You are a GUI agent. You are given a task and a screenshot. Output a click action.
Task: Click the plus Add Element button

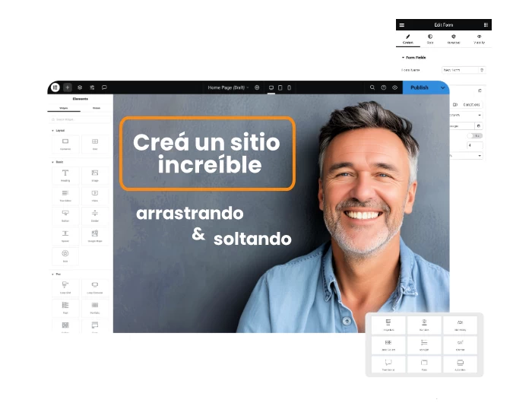coord(68,87)
